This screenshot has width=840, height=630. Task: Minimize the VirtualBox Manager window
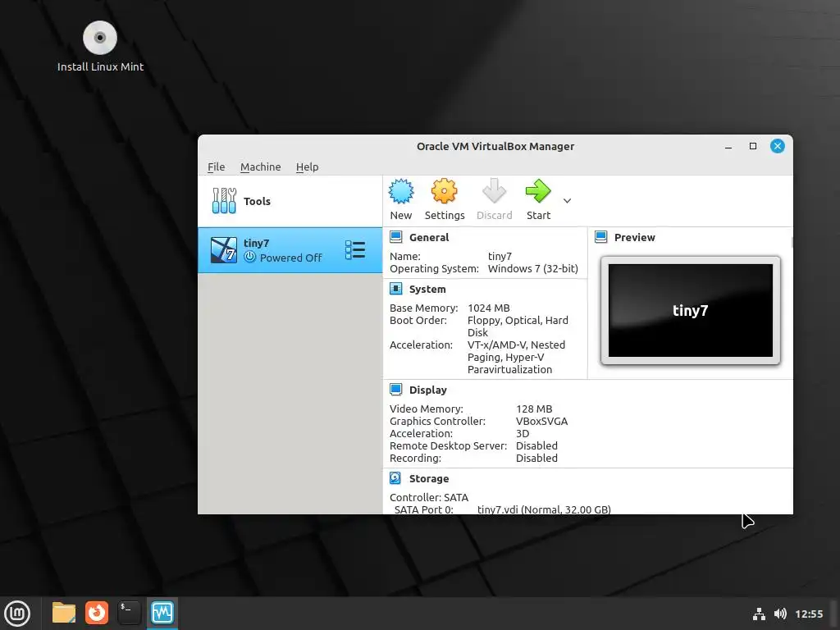point(728,146)
